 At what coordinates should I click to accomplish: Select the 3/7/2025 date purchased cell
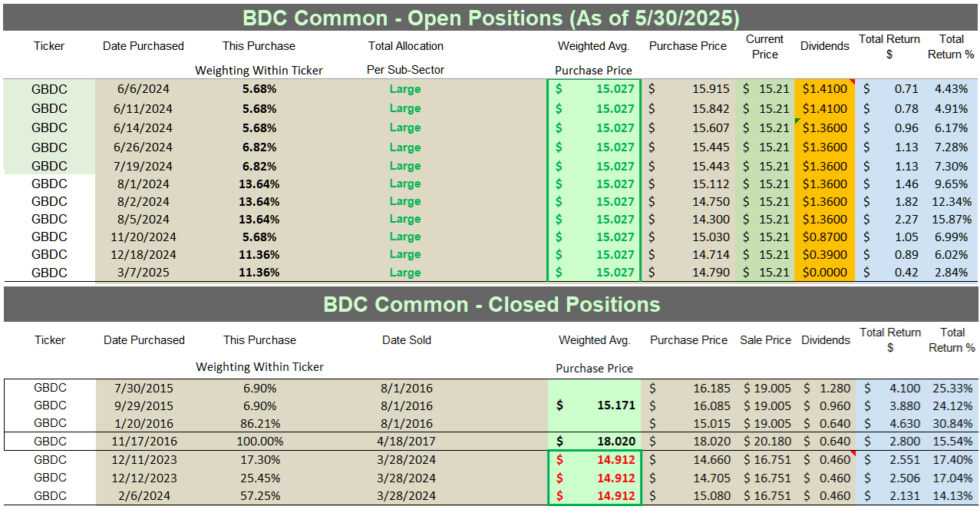(x=144, y=273)
